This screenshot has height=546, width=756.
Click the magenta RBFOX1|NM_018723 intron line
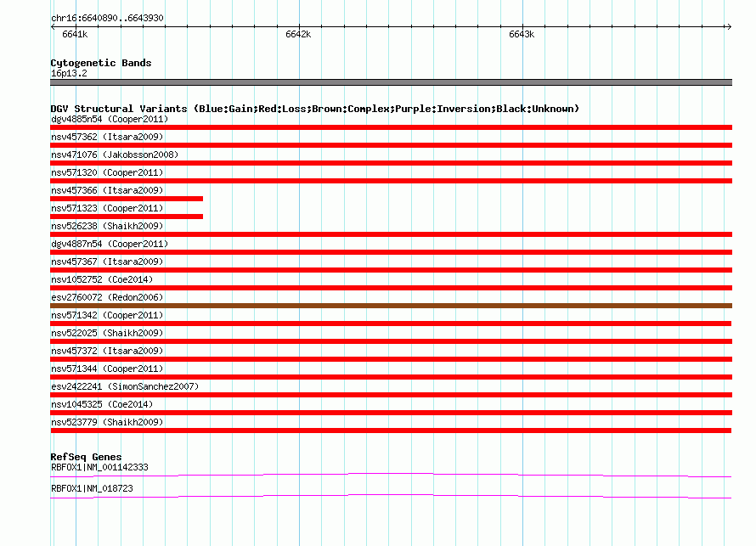[x=391, y=497]
